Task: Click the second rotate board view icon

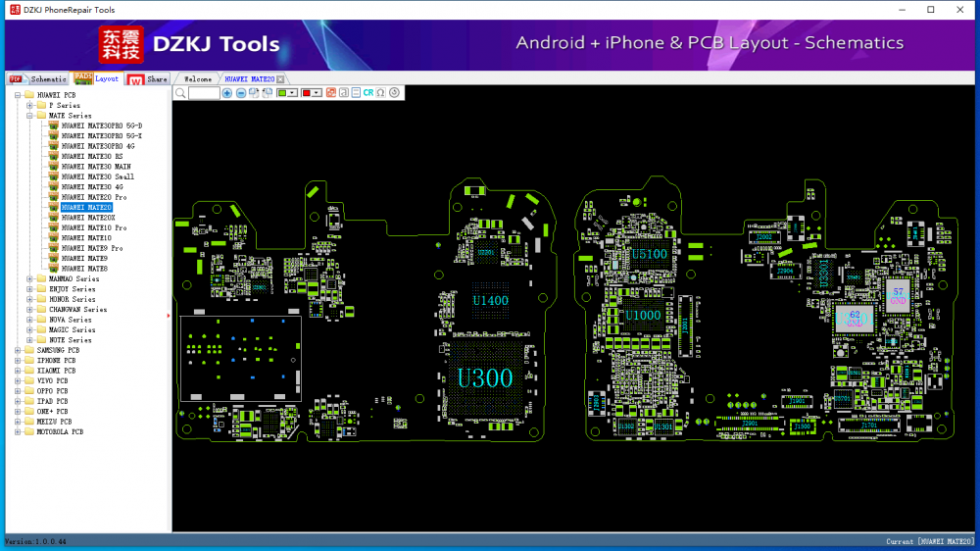Action: [x=268, y=93]
